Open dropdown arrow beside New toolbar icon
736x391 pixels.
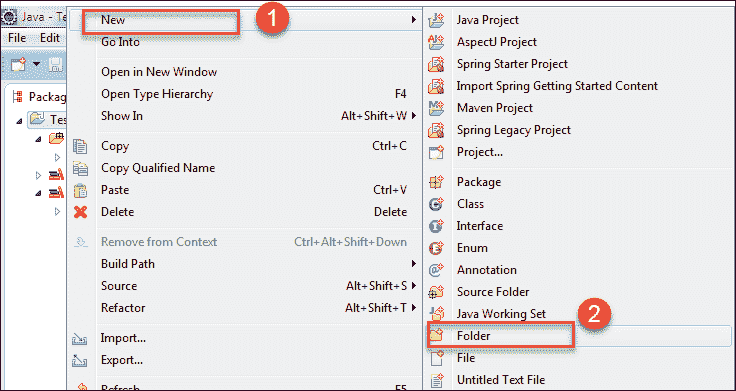(36, 63)
